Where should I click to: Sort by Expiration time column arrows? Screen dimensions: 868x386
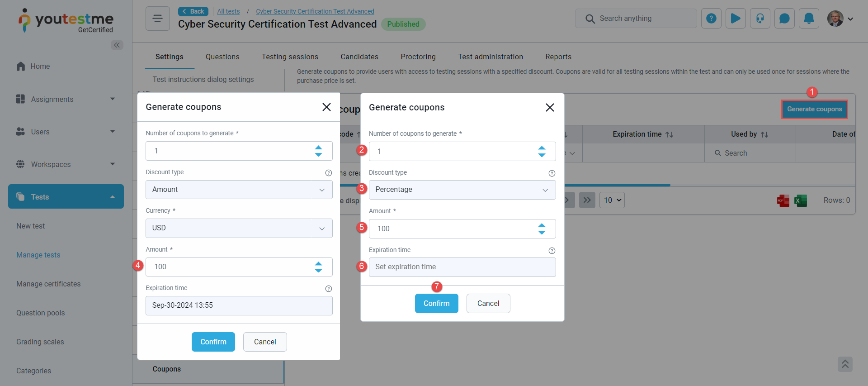coord(670,134)
